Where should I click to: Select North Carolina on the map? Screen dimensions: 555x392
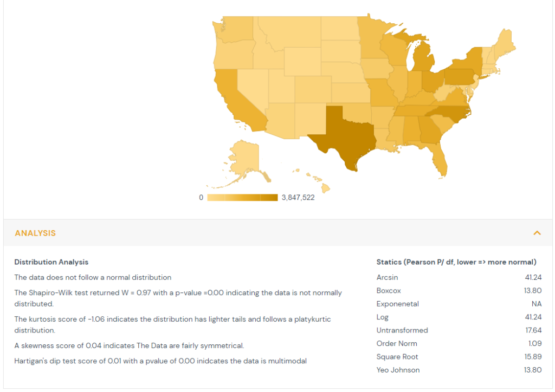(450, 111)
